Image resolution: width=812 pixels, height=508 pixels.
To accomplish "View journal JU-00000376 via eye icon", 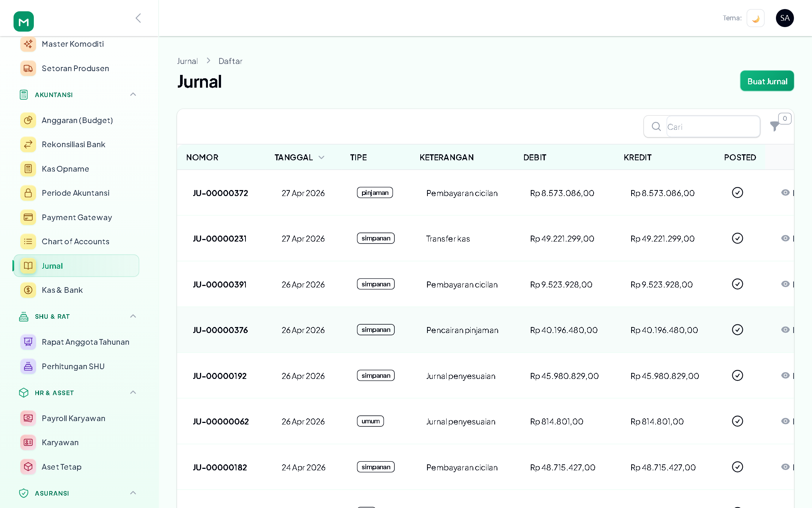I will click(785, 330).
